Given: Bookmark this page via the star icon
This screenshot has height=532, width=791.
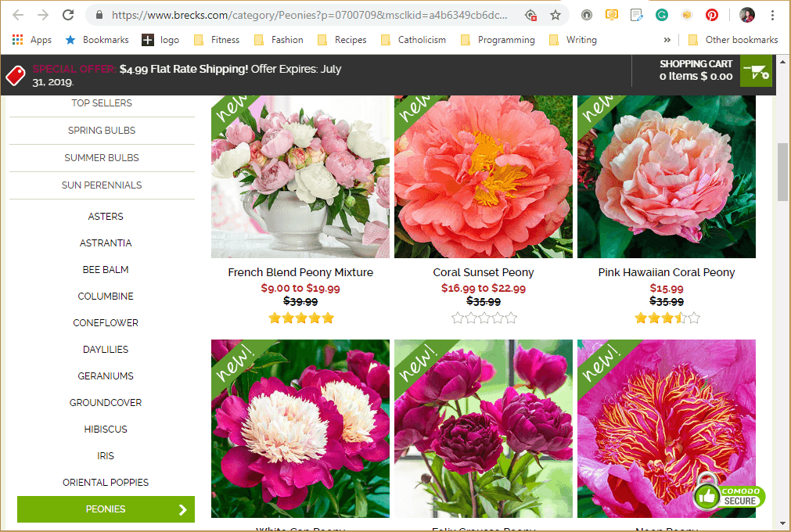Looking at the screenshot, I should point(555,14).
